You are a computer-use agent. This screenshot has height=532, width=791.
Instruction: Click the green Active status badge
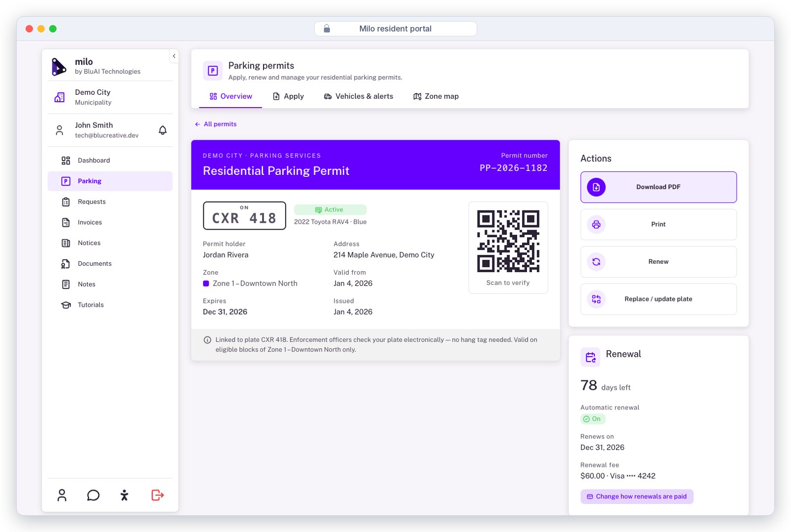pos(330,210)
